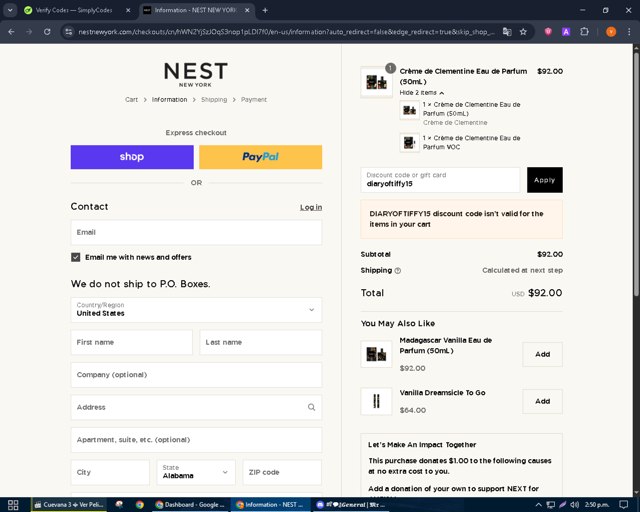Add Vanilla Dreamsicle To Go
Image resolution: width=640 pixels, height=512 pixels.
pyautogui.click(x=542, y=401)
